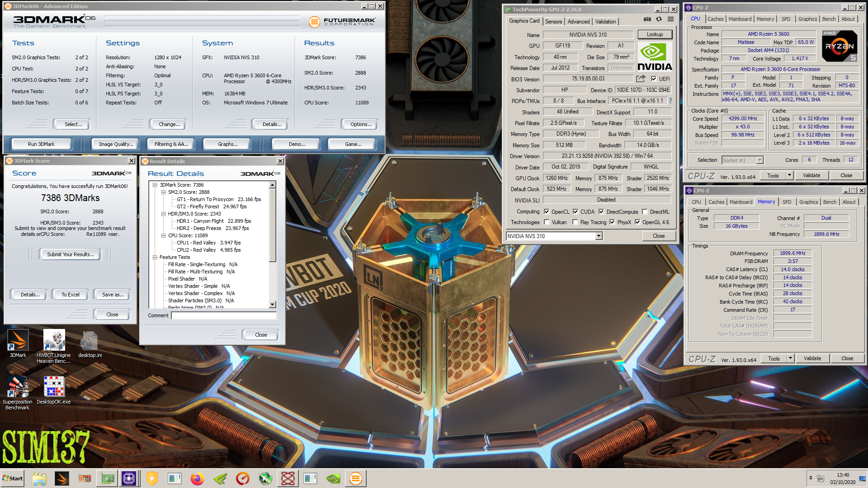This screenshot has height=488, width=868.
Task: Click the NVIDIA logo in GPU-Z
Action: pos(655,56)
